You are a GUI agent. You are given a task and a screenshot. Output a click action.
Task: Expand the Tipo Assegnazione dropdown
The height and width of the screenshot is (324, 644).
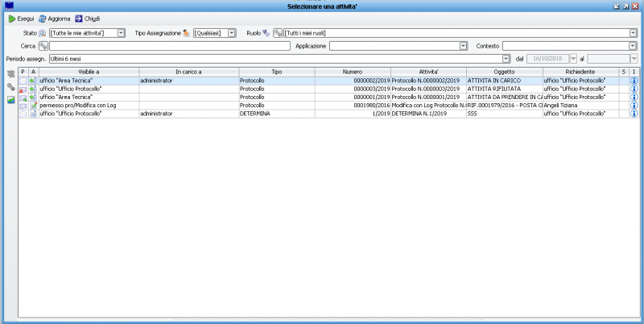click(231, 33)
